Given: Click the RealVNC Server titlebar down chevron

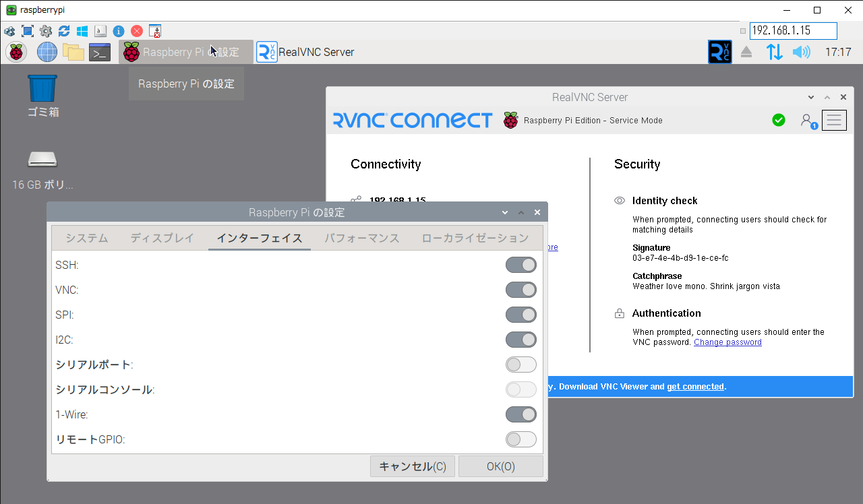Looking at the screenshot, I should 811,97.
